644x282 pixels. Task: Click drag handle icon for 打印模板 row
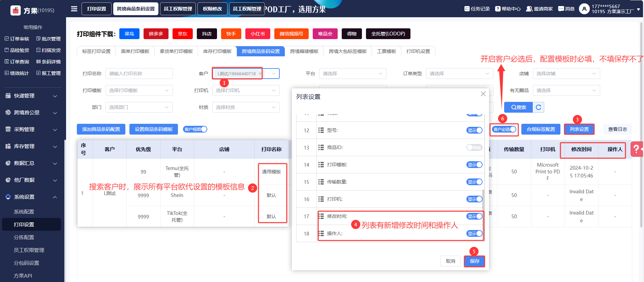[321, 165]
